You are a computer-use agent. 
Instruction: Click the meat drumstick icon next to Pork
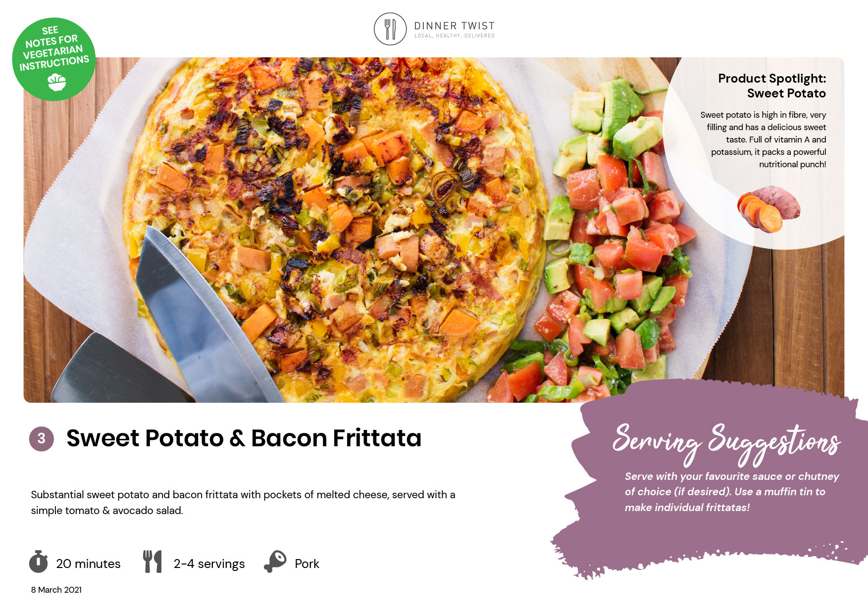click(275, 562)
